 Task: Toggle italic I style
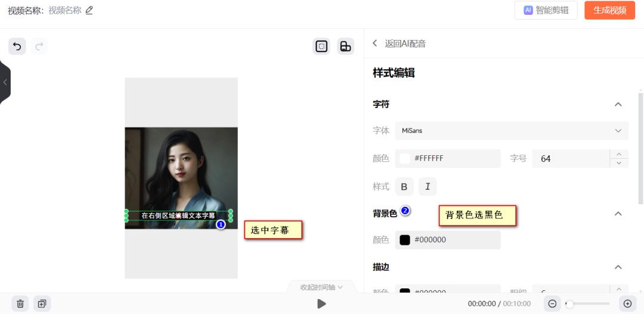click(x=428, y=187)
